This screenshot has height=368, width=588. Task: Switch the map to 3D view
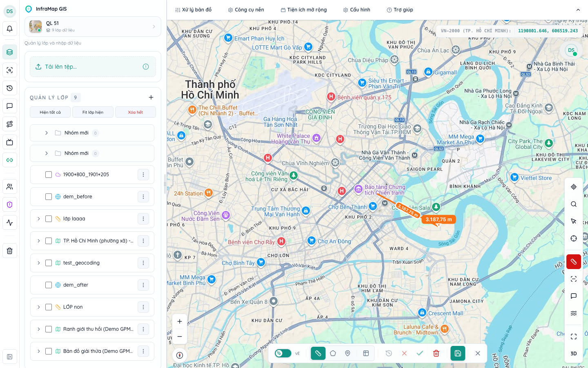click(x=574, y=354)
